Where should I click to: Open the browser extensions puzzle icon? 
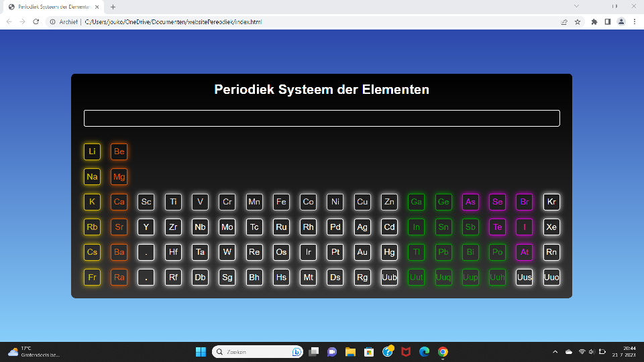point(594,21)
